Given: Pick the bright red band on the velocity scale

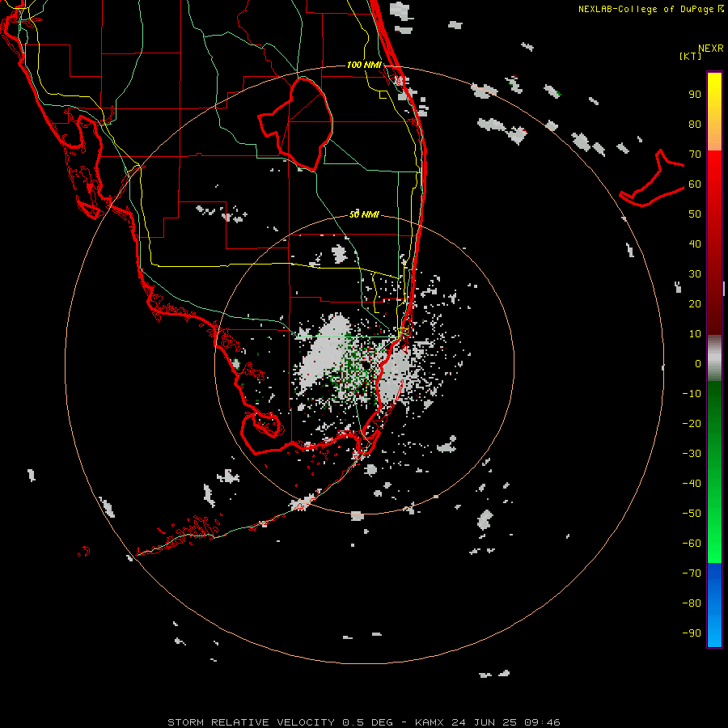Looking at the screenshot, I should coord(714,186).
